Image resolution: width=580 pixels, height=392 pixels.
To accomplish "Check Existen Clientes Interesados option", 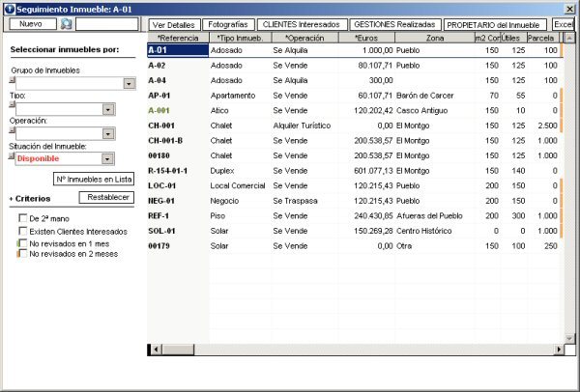I will 23,232.
